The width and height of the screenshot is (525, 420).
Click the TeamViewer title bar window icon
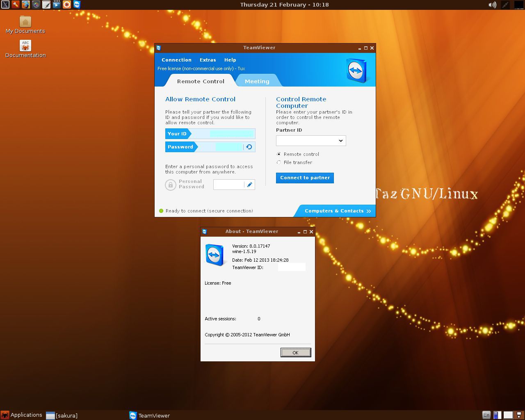159,48
